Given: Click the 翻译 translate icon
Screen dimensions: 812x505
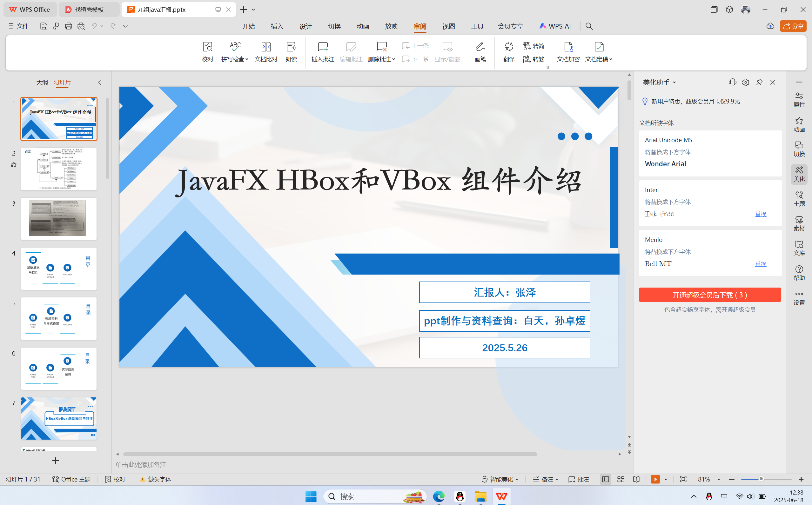Looking at the screenshot, I should pos(509,51).
